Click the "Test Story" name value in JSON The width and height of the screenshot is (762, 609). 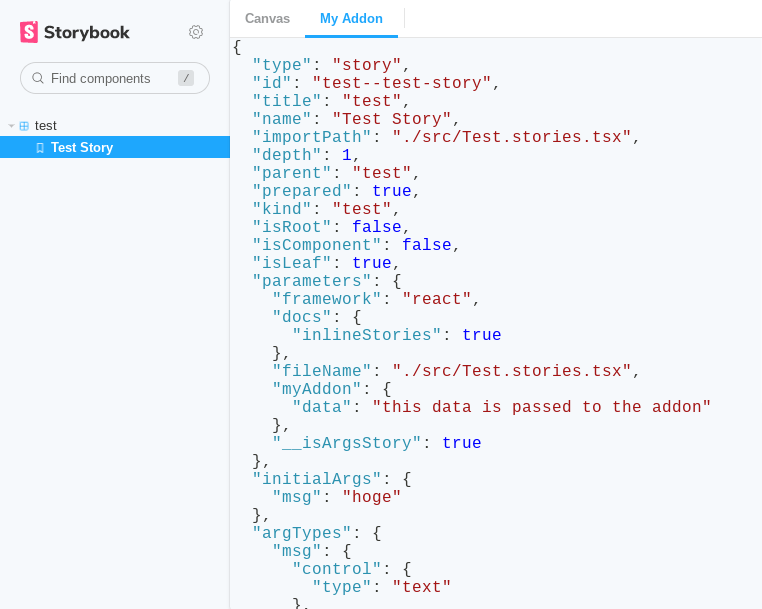(x=392, y=119)
